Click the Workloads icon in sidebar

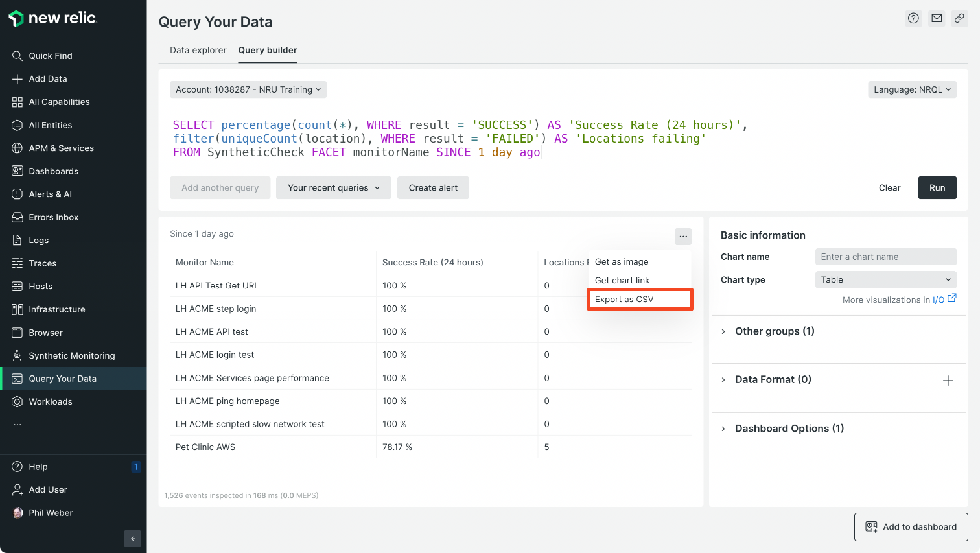point(17,401)
